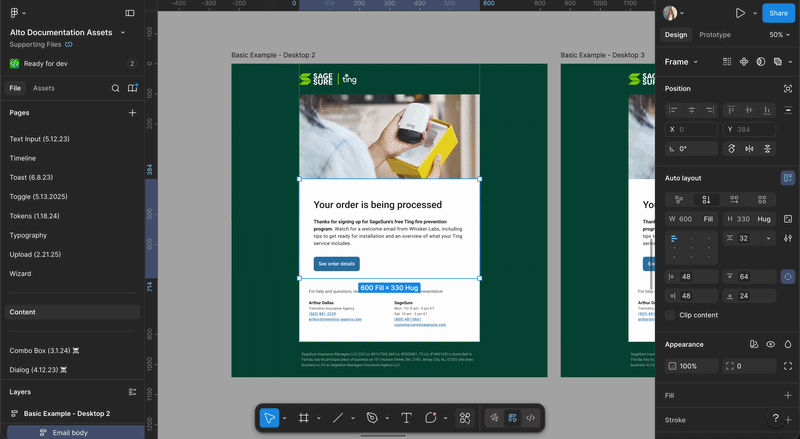The image size is (800, 439).
Task: Open the Toggle (5.13.2025) page
Action: pos(38,197)
